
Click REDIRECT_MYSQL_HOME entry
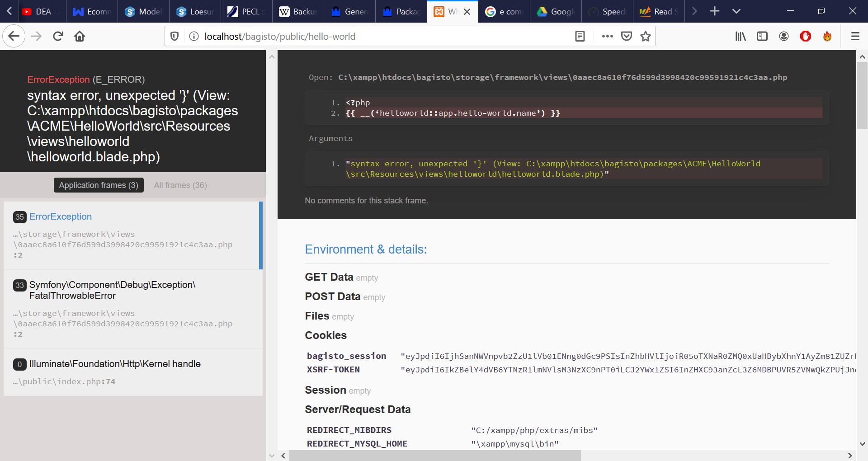pos(357,444)
